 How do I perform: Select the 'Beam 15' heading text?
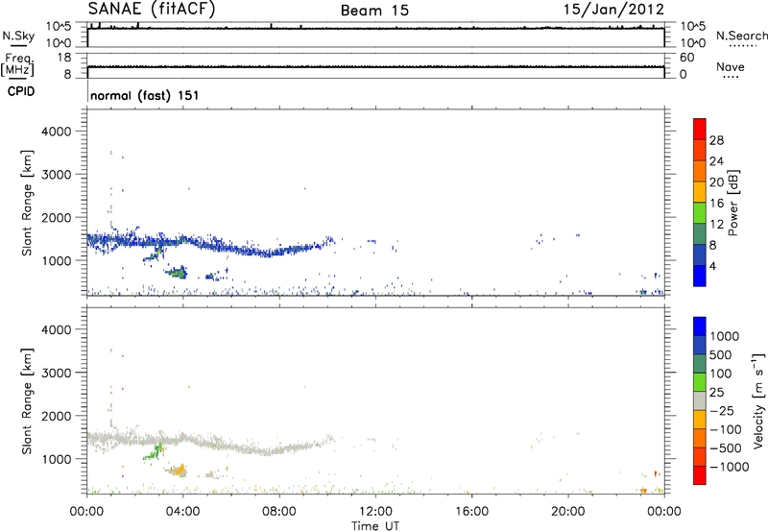[374, 11]
